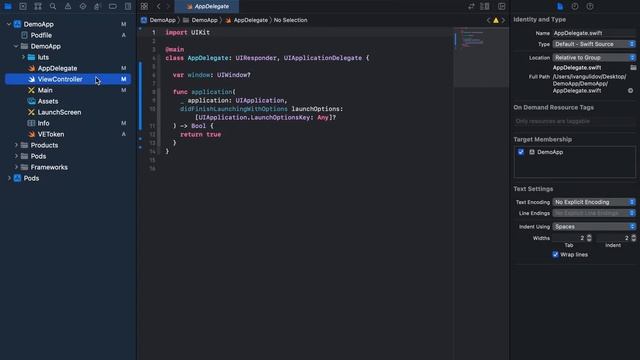This screenshot has width=640, height=360.
Task: Open the Test navigator diamond icon
Action: pos(83,7)
